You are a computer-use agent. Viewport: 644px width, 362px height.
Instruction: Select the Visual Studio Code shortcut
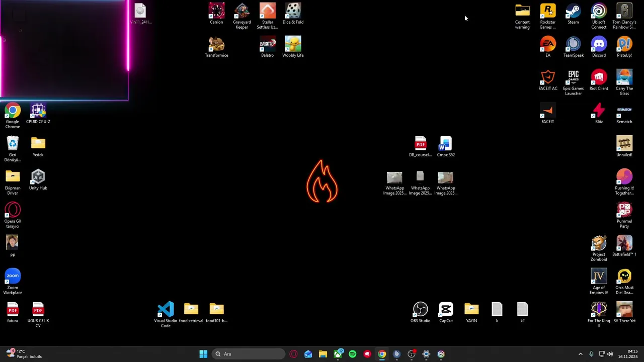pyautogui.click(x=166, y=315)
